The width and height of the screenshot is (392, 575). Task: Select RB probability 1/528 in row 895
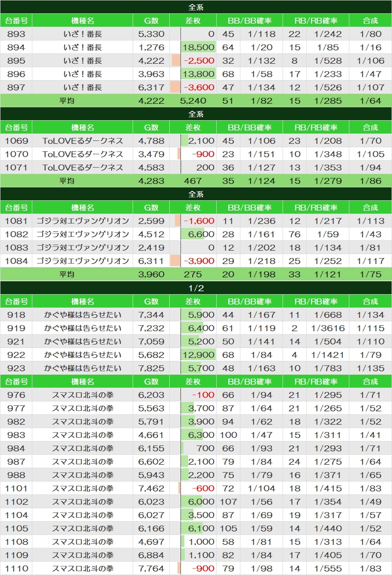coord(328,61)
